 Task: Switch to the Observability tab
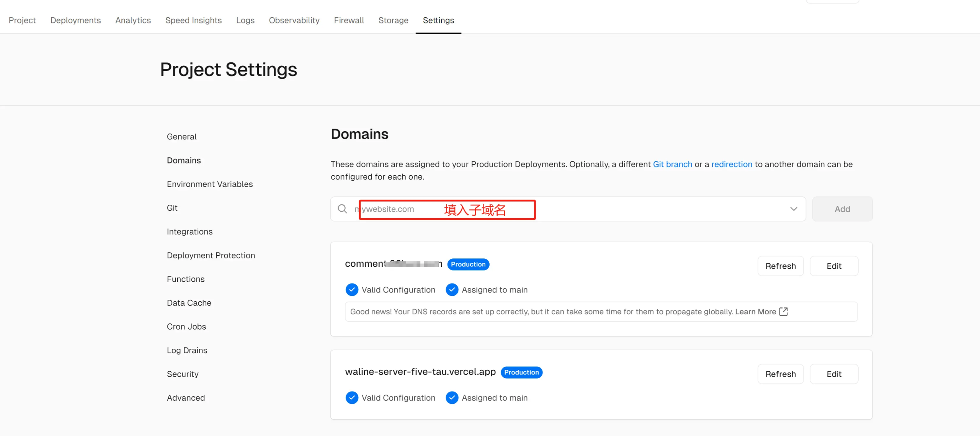pyautogui.click(x=294, y=20)
